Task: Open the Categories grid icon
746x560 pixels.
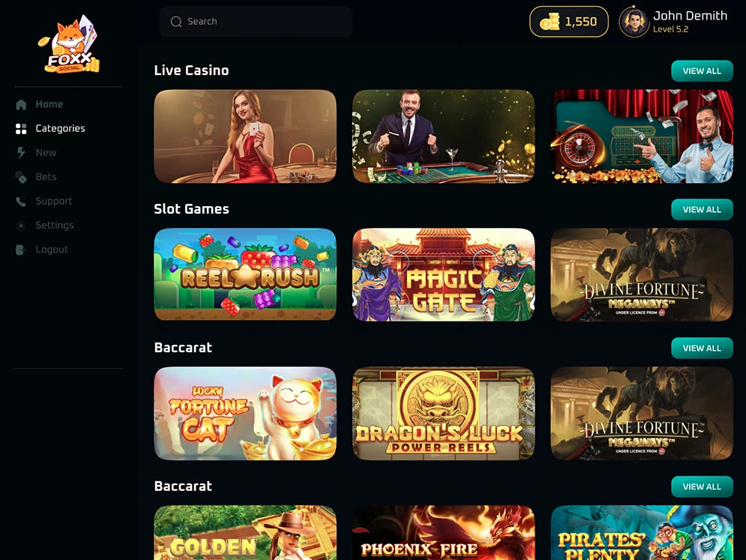Action: coord(21,128)
